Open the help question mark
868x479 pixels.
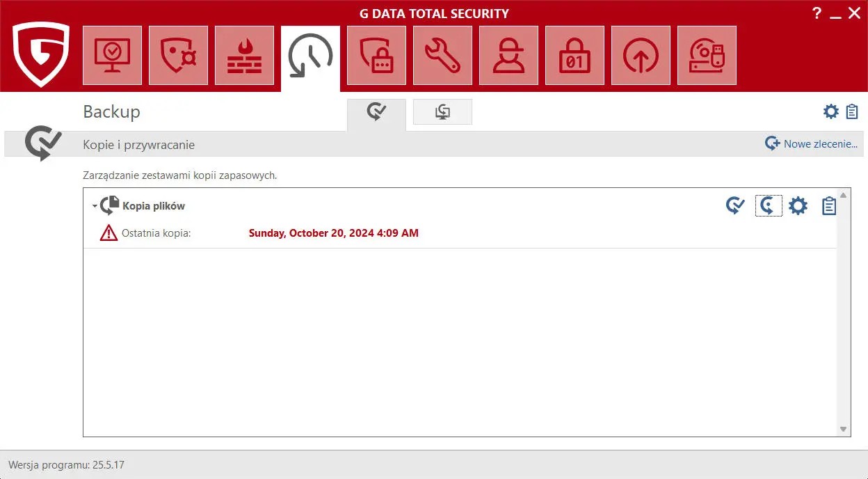(817, 13)
